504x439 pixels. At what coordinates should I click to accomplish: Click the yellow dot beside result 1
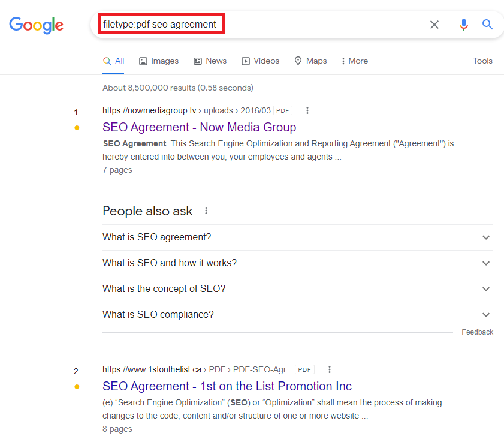(77, 128)
